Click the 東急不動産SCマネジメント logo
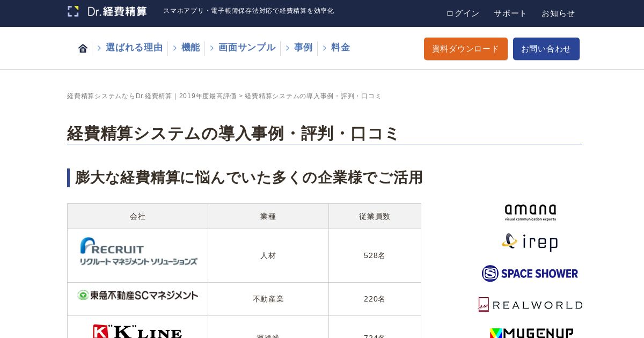The height and width of the screenshot is (338, 644). [x=138, y=295]
